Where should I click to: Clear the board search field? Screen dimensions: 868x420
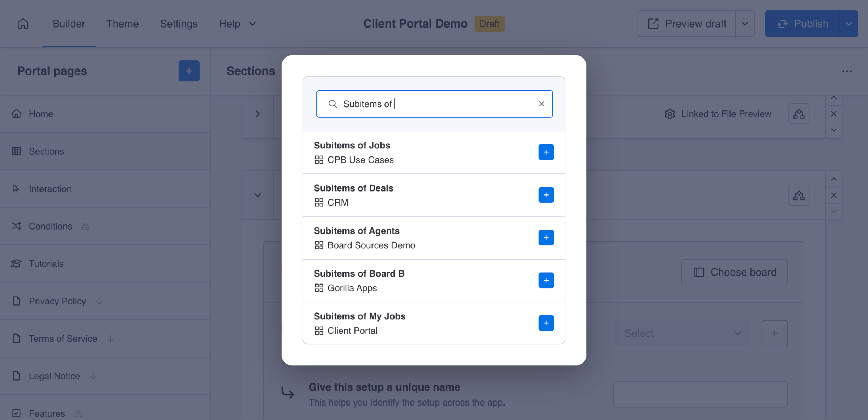pyautogui.click(x=541, y=104)
